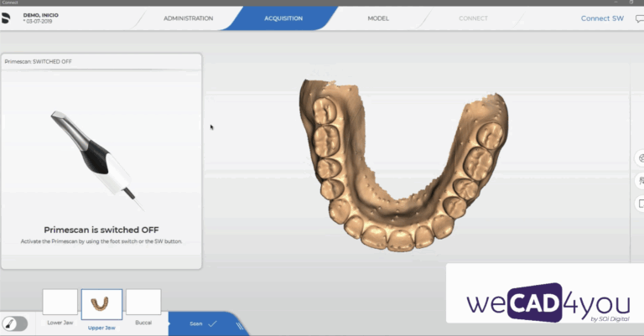
Task: Open the Connect phase tab
Action: click(x=473, y=18)
